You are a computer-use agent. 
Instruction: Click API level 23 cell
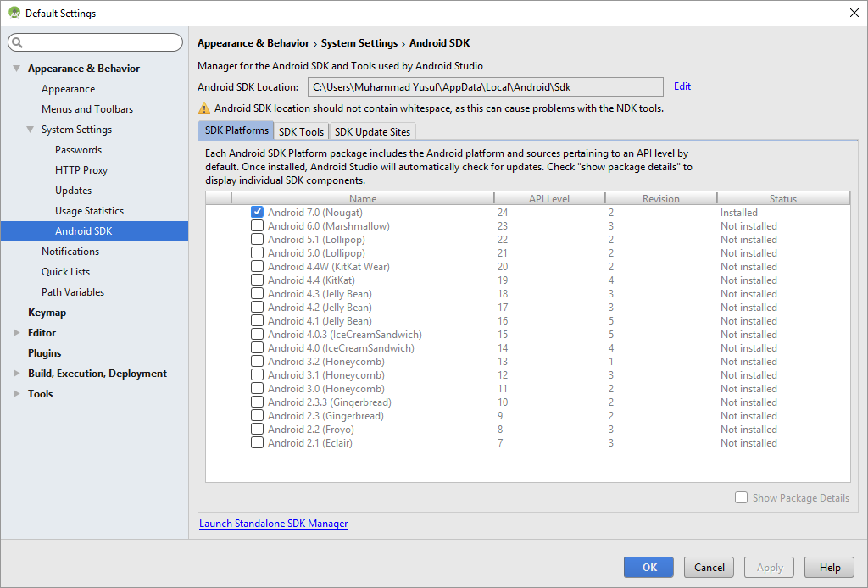click(503, 225)
